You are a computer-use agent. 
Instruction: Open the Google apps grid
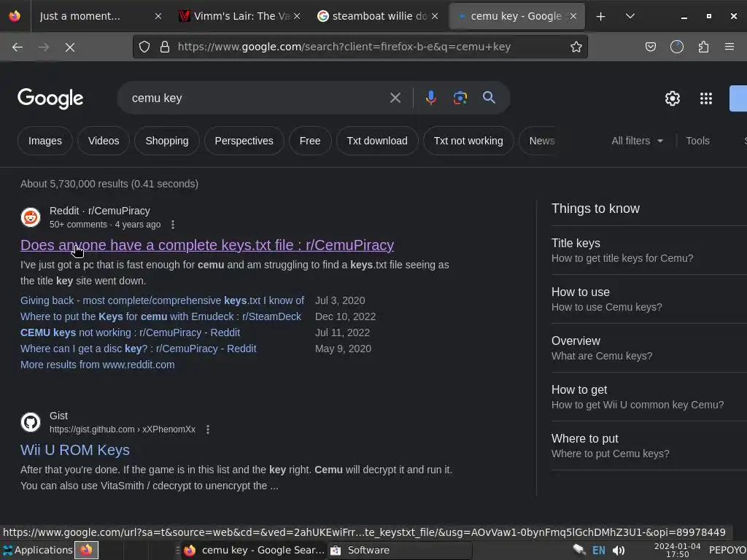click(x=705, y=98)
